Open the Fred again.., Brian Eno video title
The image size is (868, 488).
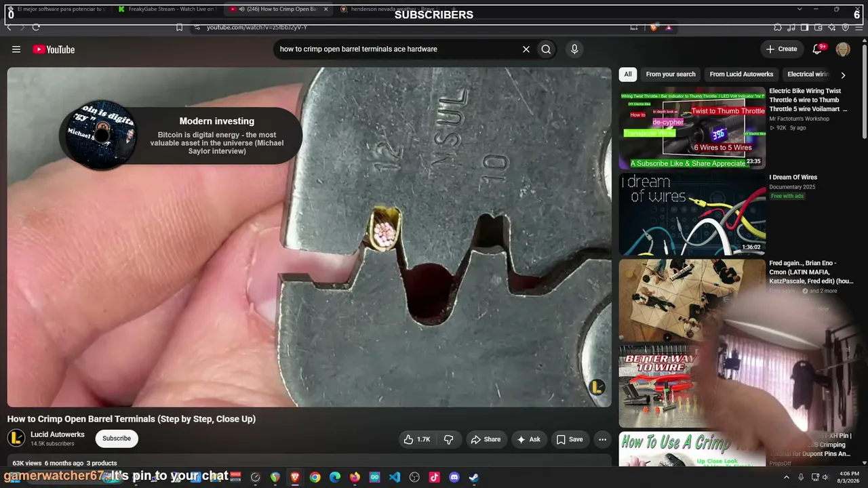click(811, 272)
